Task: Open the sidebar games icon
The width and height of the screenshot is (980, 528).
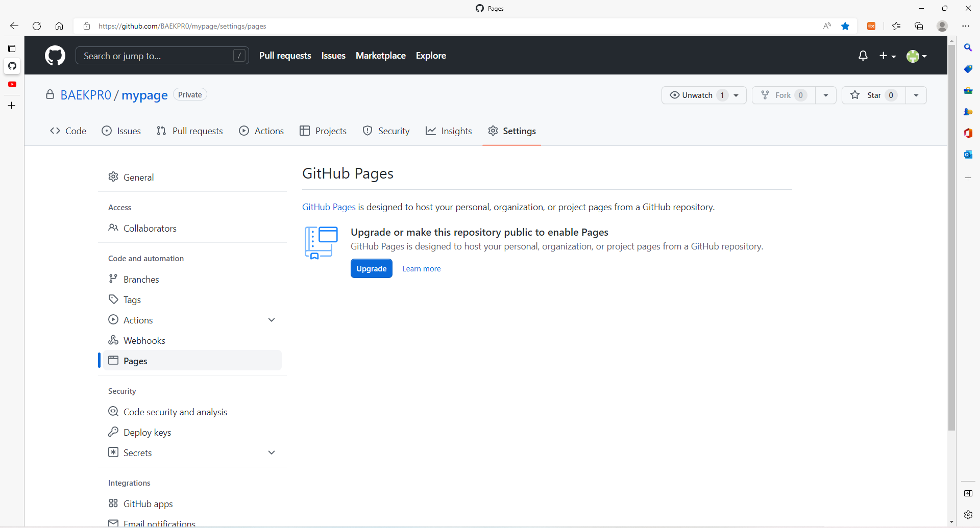Action: (x=968, y=112)
